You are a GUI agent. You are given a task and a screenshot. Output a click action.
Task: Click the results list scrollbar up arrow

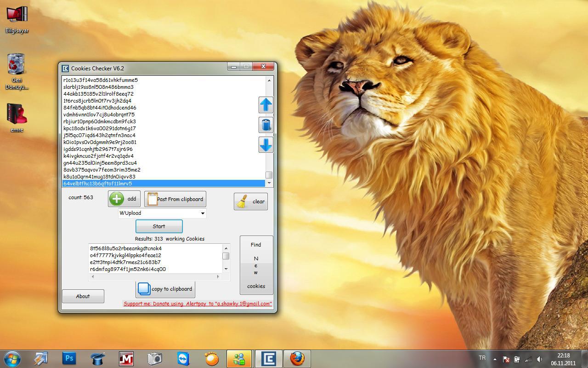pyautogui.click(x=226, y=248)
